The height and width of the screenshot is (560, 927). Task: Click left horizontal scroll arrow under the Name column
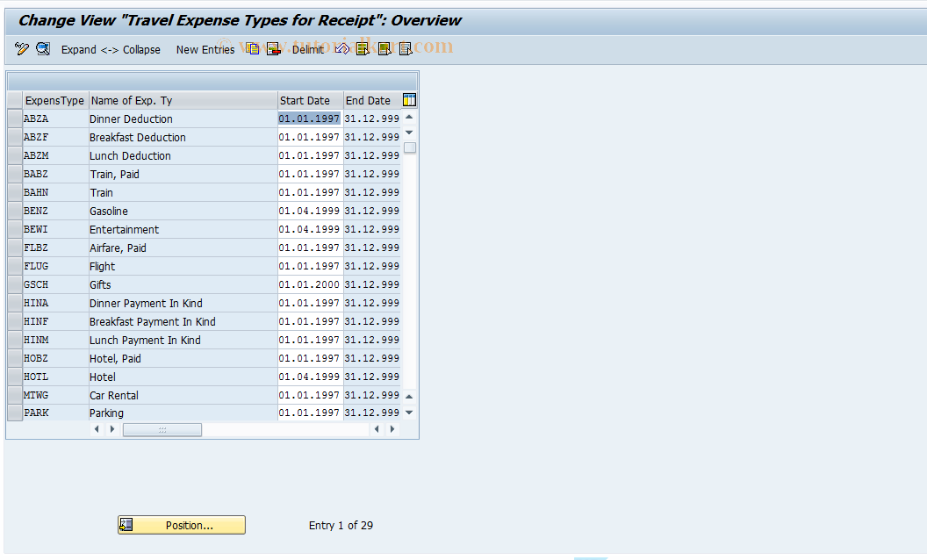(97, 429)
